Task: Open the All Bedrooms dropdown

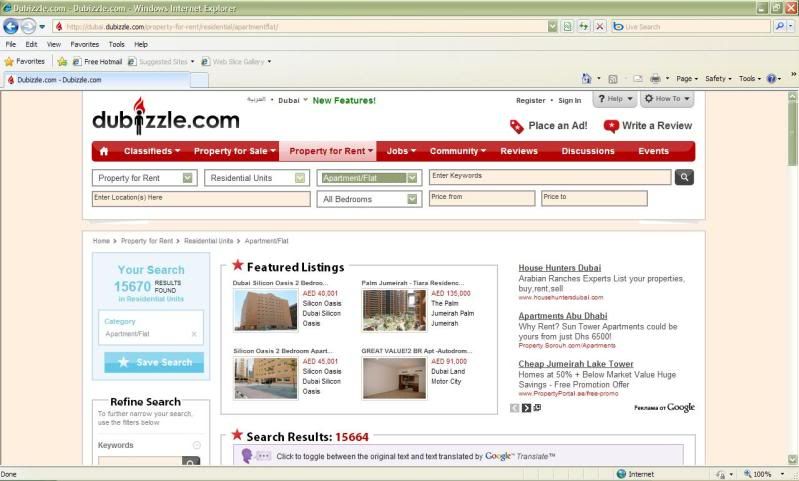Action: pos(369,199)
